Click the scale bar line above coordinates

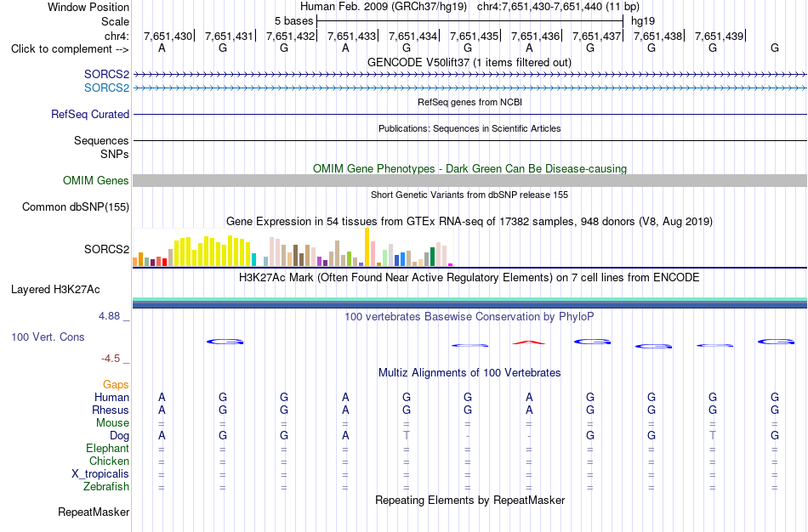point(470,21)
